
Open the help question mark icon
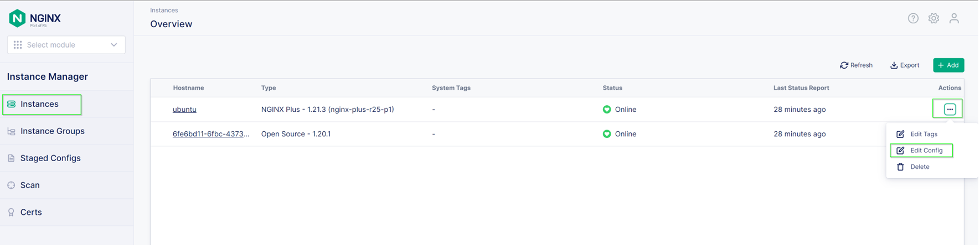point(913,18)
